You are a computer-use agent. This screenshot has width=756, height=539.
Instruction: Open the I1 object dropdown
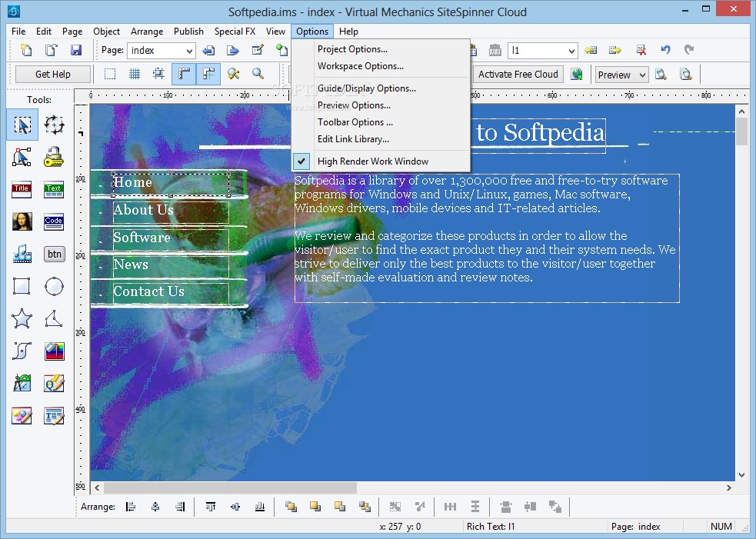pyautogui.click(x=542, y=51)
